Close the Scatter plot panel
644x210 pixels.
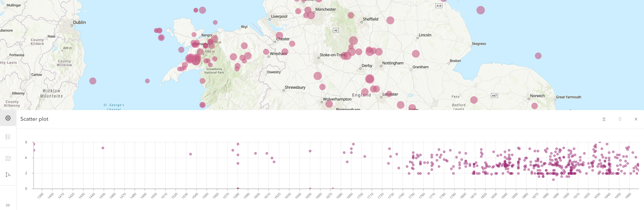click(x=636, y=119)
